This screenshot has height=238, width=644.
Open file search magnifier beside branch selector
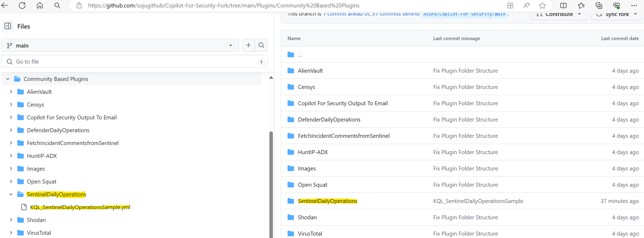click(x=261, y=45)
